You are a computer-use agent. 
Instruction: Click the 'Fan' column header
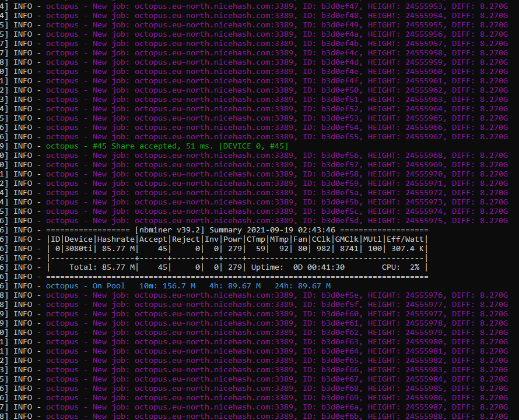coord(300,239)
